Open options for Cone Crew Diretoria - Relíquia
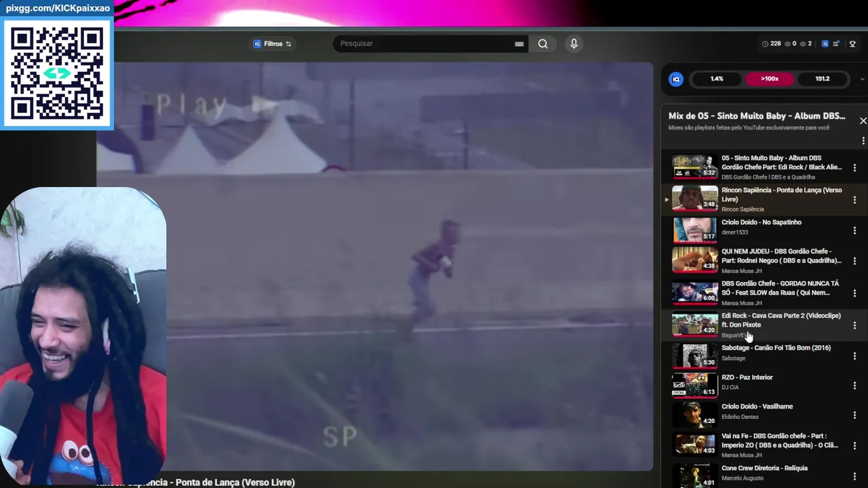The image size is (868, 488). [854, 476]
